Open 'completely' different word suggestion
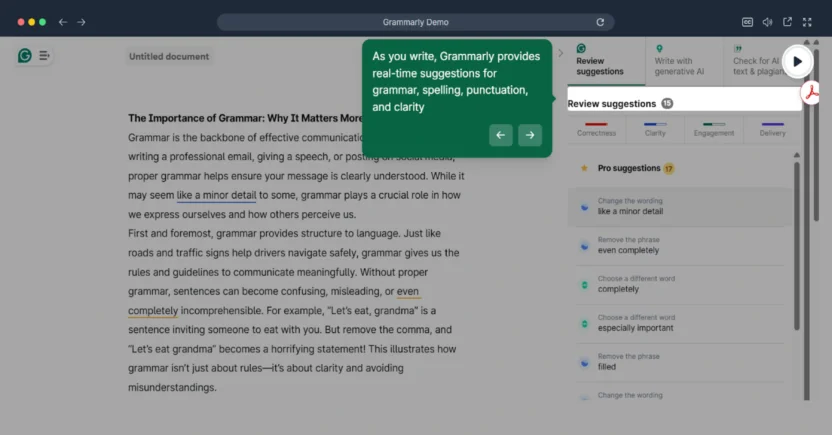The width and height of the screenshot is (832, 435). 679,284
